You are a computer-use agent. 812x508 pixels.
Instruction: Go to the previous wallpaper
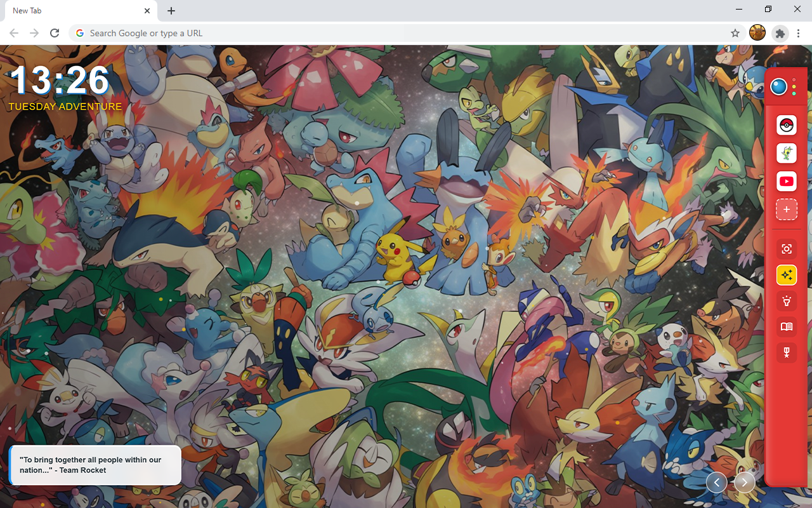716,483
